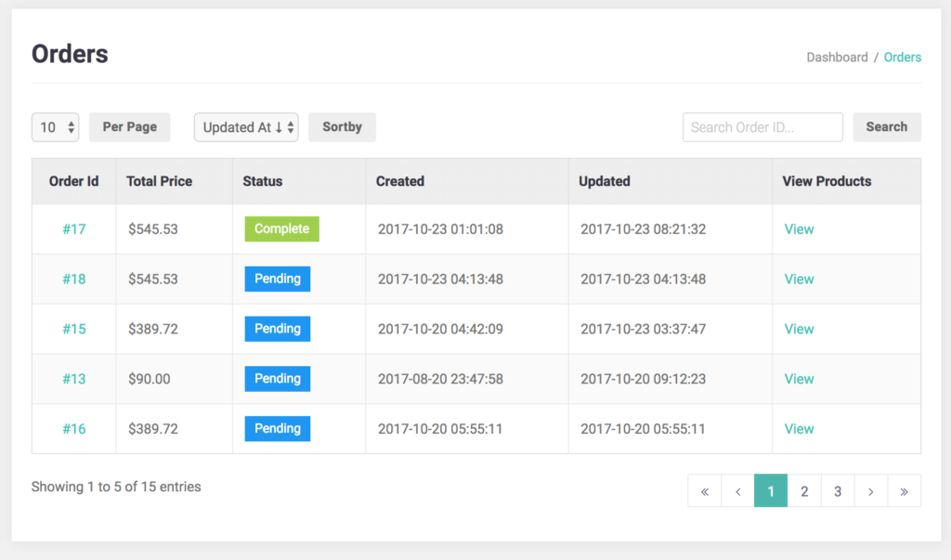This screenshot has height=560, width=951.
Task: Open order #17 link
Action: tap(74, 229)
